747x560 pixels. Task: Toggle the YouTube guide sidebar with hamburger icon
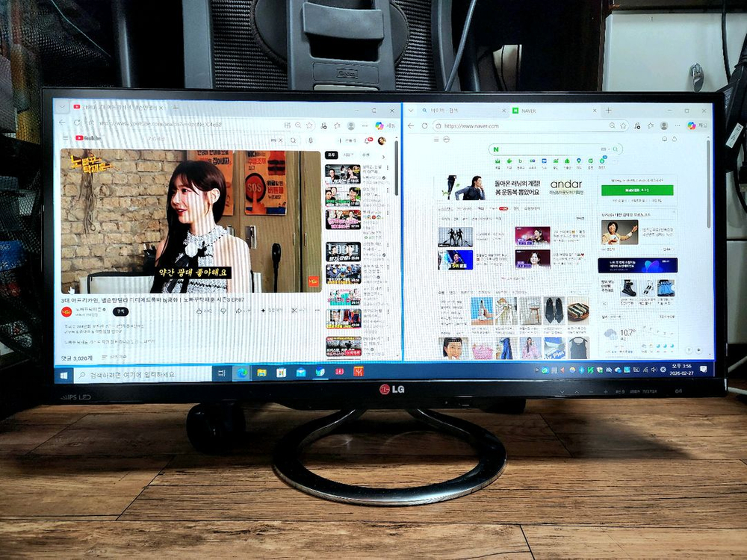64,140
